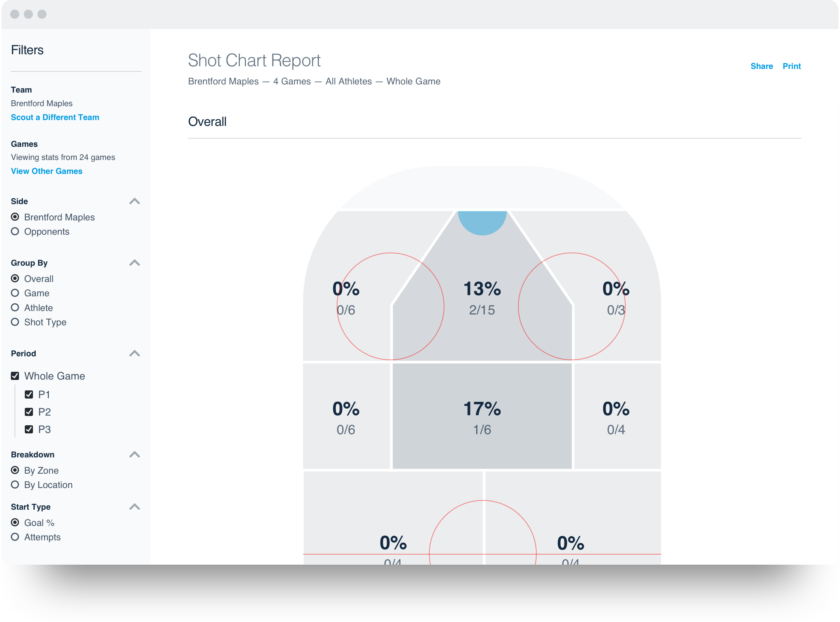The width and height of the screenshot is (840, 622).
Task: Print the Shot Chart Report
Action: coord(792,66)
